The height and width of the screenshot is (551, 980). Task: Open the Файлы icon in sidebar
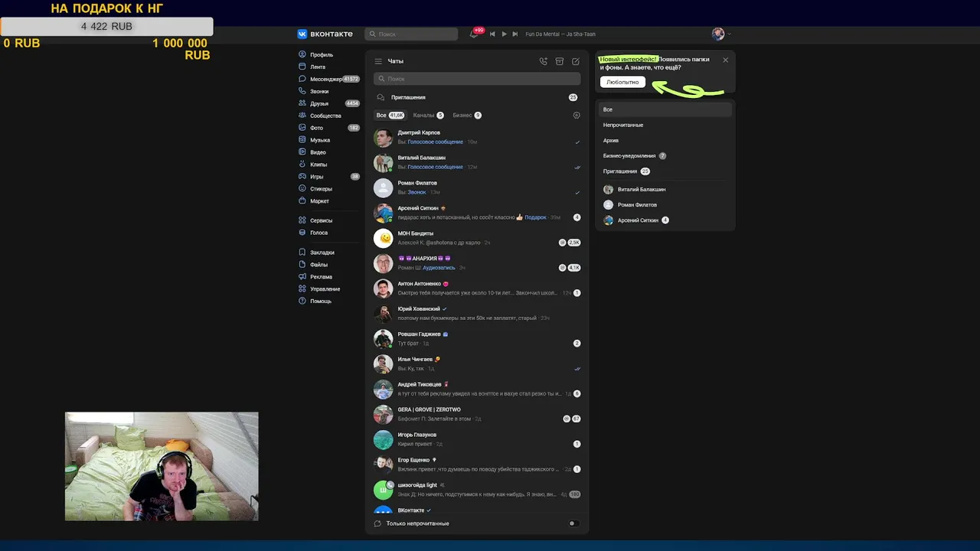tap(302, 265)
